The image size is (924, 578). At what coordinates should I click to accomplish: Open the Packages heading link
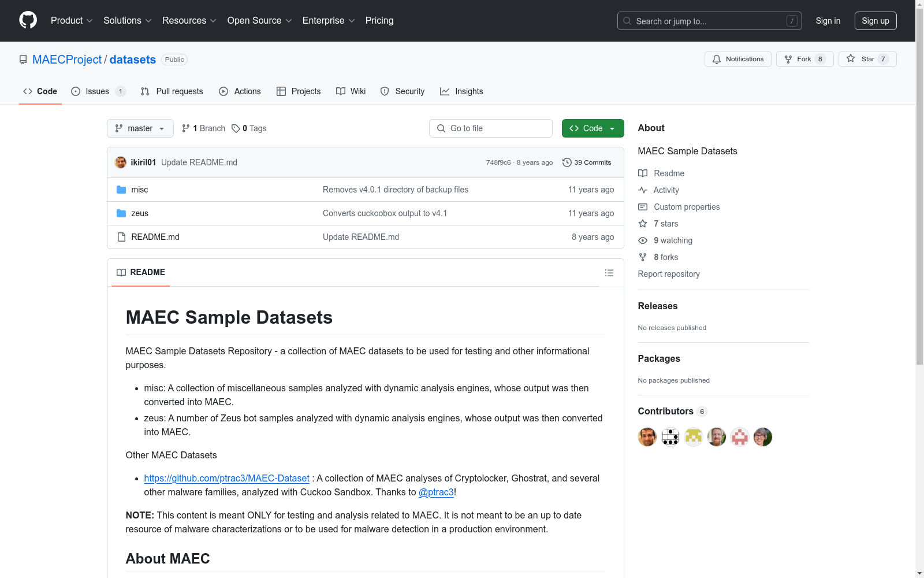point(659,359)
